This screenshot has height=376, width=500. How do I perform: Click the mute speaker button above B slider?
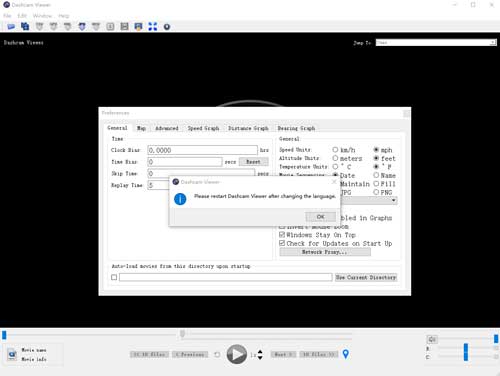click(x=432, y=339)
